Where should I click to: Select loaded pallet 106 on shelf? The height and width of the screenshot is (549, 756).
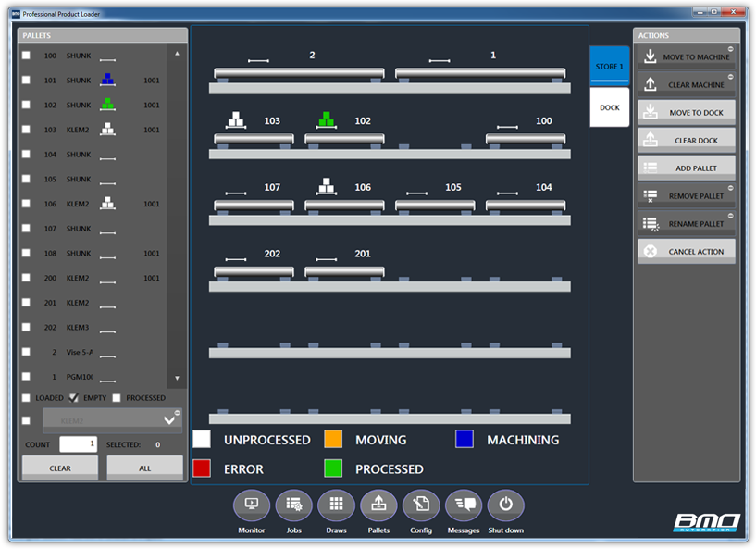click(x=327, y=186)
